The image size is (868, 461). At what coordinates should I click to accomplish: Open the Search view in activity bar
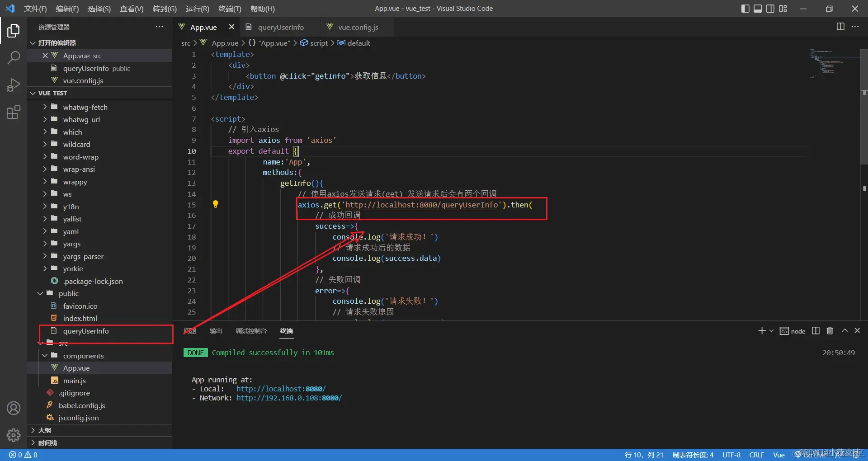pos(14,57)
